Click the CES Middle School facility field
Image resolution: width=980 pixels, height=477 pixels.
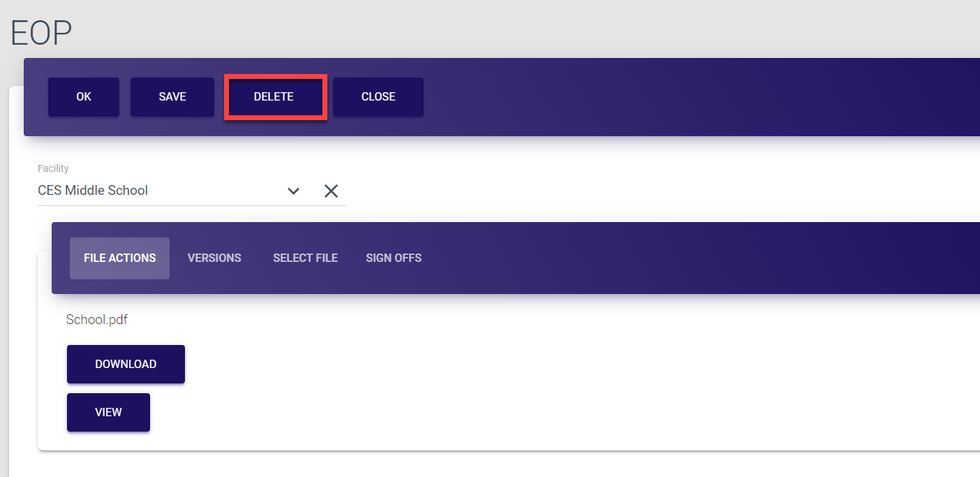click(140, 191)
